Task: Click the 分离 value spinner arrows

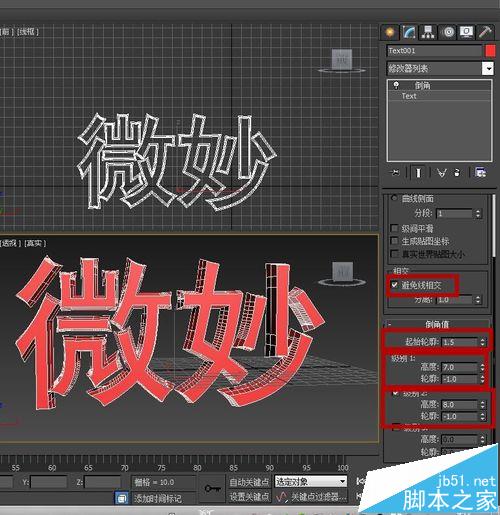Action: pos(478,300)
